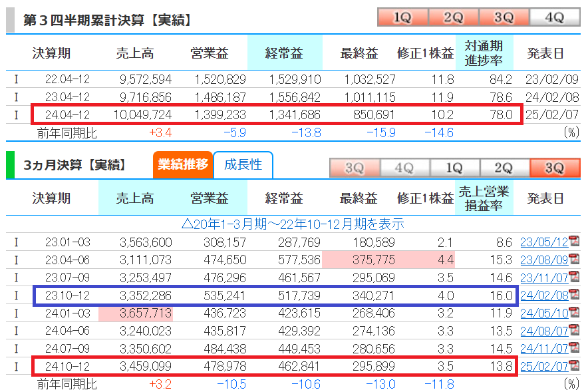Click the I marker on the 24.10-12 row
Screen dimensions: 588x392
16,367
